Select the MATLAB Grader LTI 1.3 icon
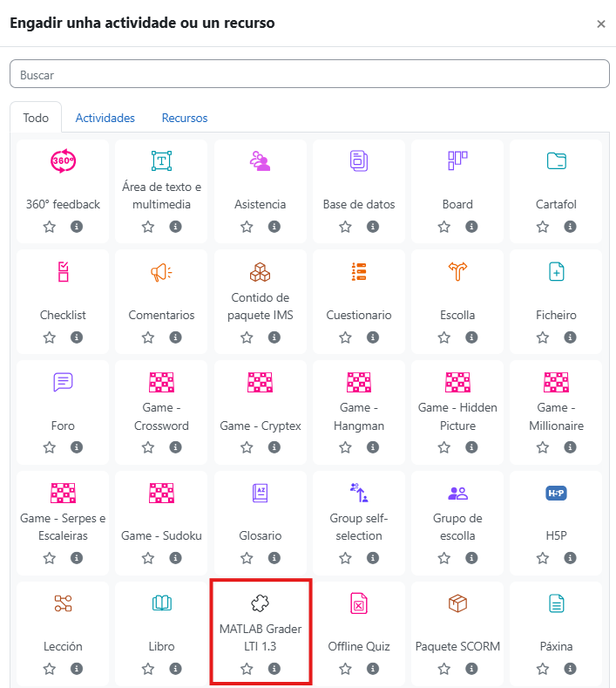The width and height of the screenshot is (616, 688). [x=260, y=603]
